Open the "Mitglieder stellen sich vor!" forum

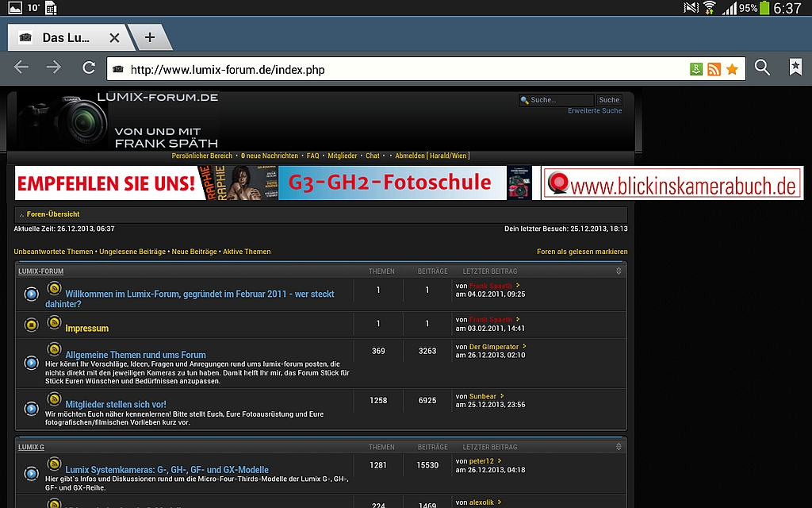tap(117, 405)
